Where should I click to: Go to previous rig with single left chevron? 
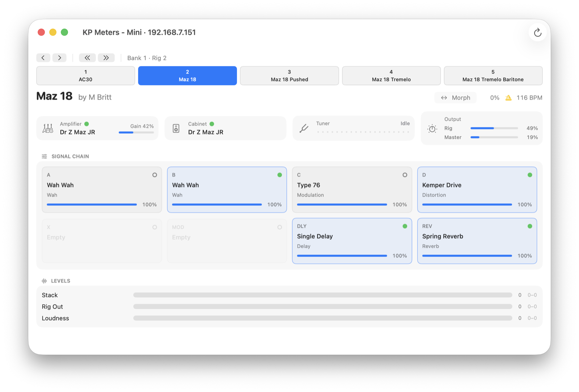point(43,58)
